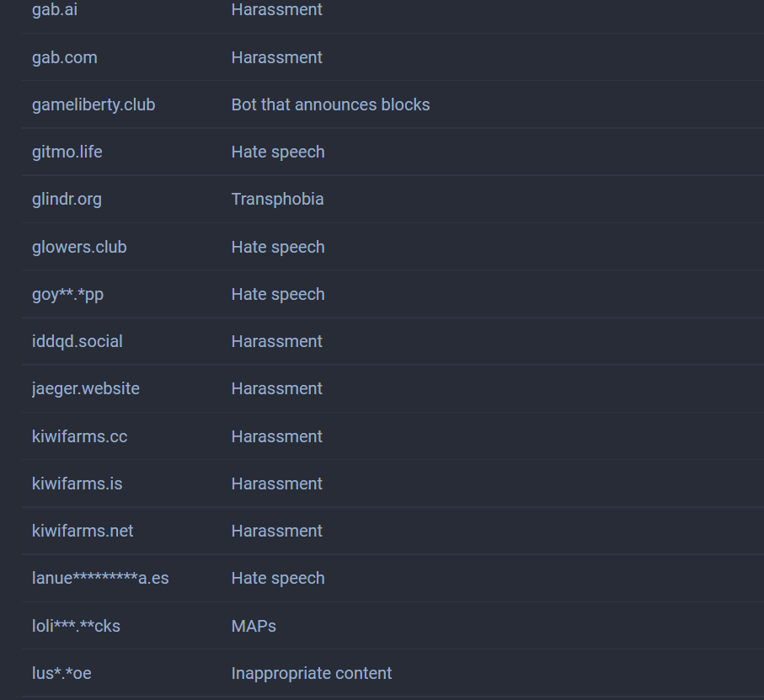764x700 pixels.
Task: Select the gab.com domain text
Action: coord(65,57)
